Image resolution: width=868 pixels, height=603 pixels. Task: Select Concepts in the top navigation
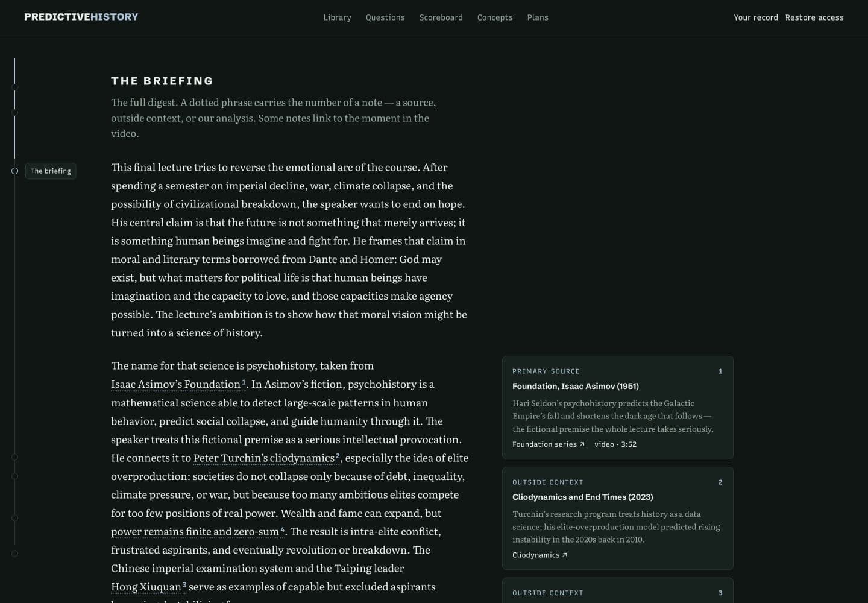pos(495,17)
